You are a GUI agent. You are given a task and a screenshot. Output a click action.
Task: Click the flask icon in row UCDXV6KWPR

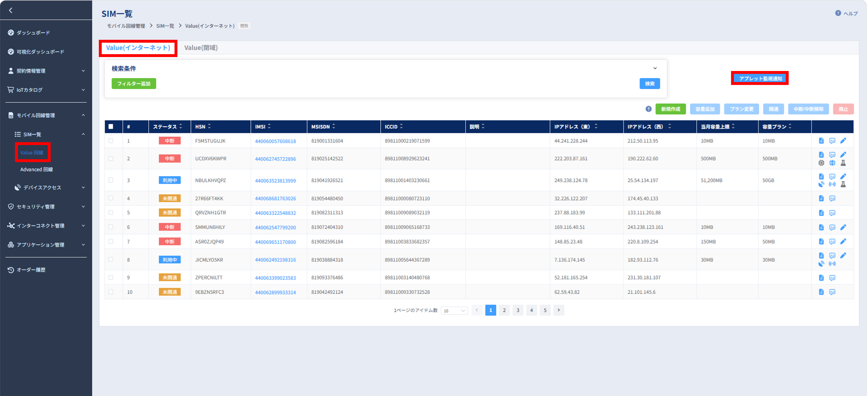coord(843,163)
